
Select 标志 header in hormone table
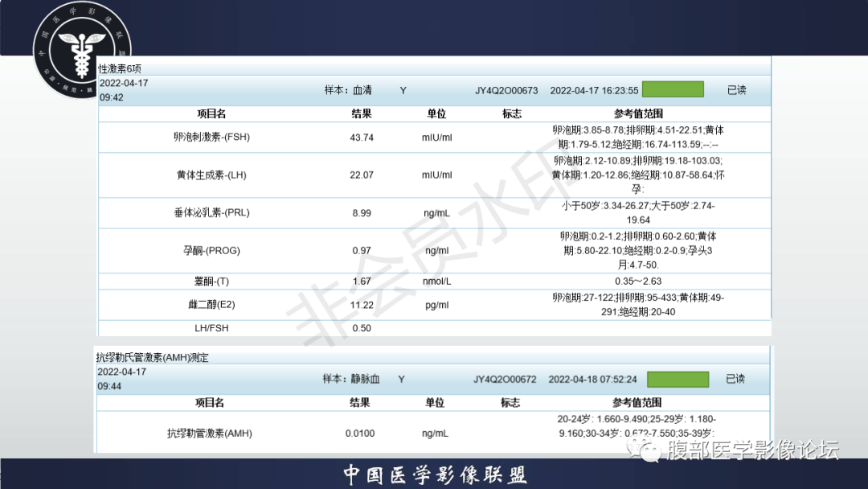point(511,113)
